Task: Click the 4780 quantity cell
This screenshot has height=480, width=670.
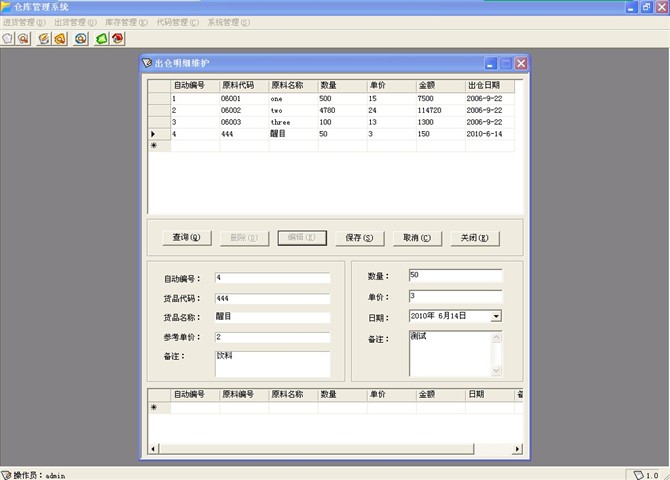Action: point(343,110)
